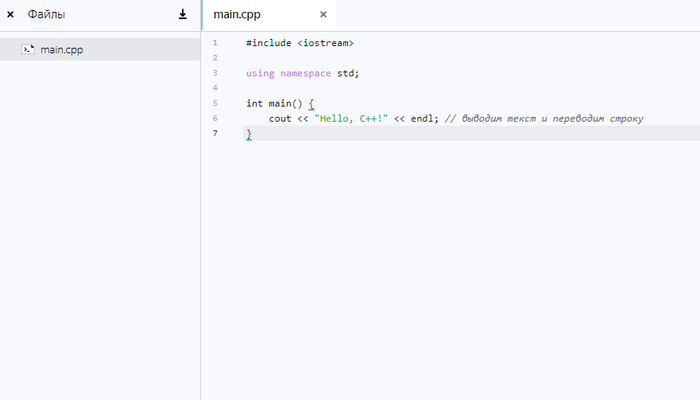
Task: Place cursor on the #include directive
Action: 268,43
